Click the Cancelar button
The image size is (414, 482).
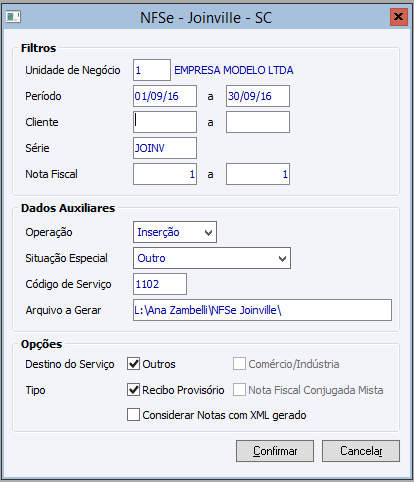coord(361,451)
